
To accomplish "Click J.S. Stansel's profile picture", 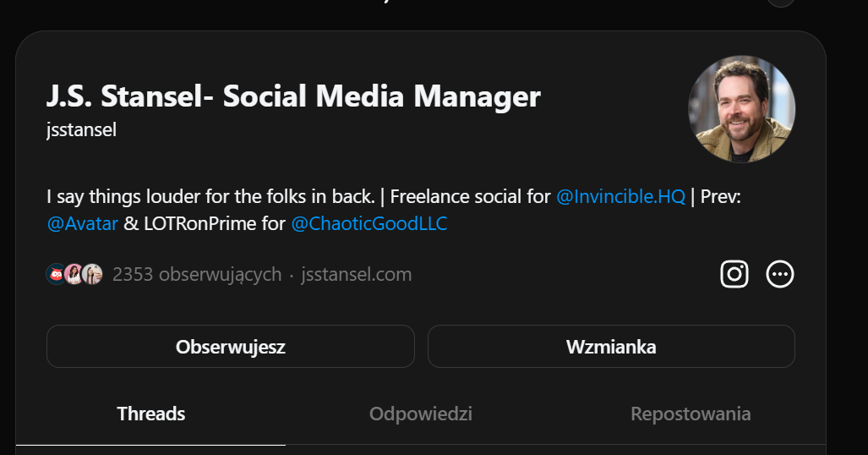I will coord(741,108).
